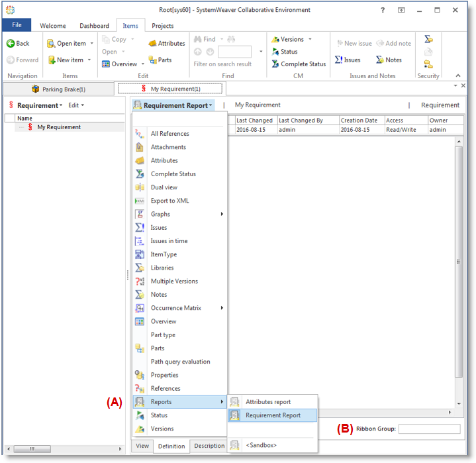Choose Attachments in the view menu
The image size is (476, 463).
[179, 147]
